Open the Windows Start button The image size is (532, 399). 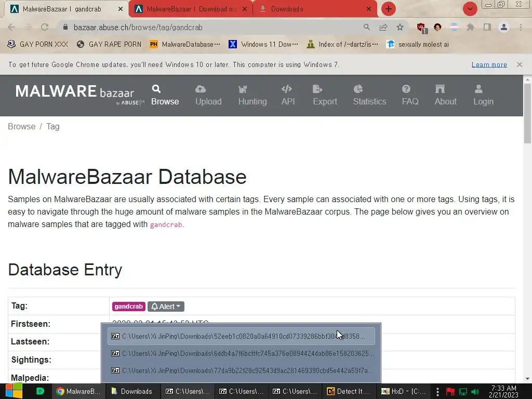[x=14, y=391]
